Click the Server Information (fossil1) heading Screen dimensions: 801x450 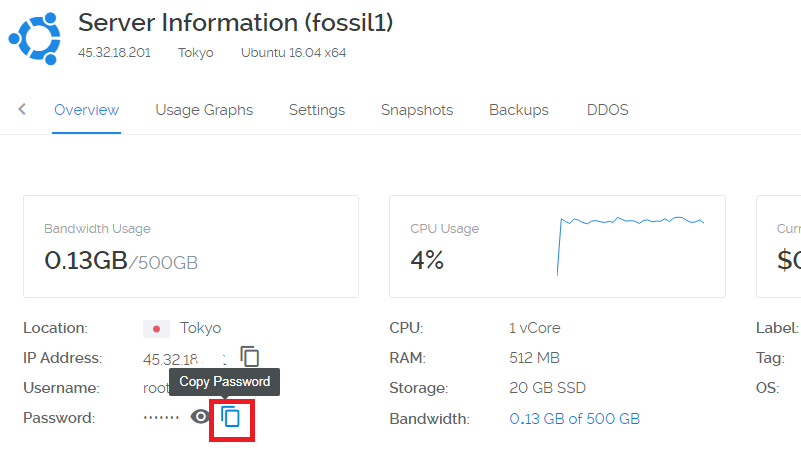[236, 21]
